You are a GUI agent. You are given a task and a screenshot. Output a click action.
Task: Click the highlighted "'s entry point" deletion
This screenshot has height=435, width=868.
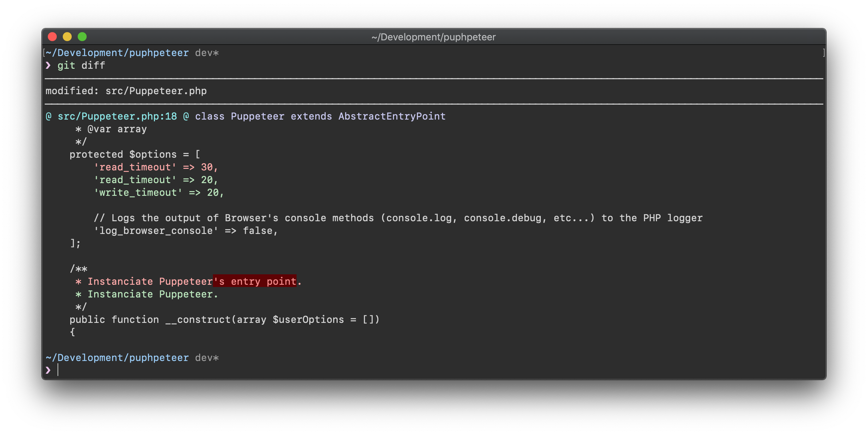[254, 281]
